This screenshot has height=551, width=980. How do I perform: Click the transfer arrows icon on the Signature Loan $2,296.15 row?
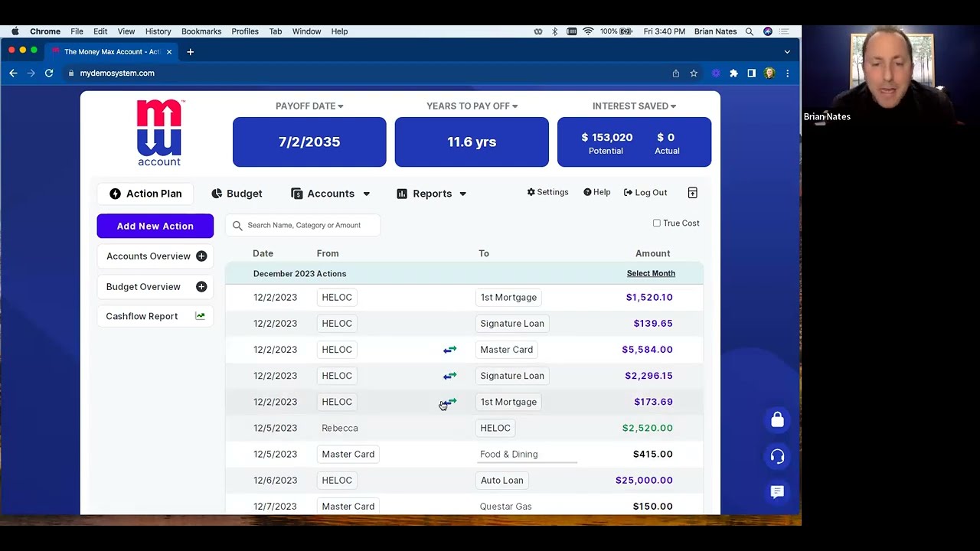click(449, 376)
